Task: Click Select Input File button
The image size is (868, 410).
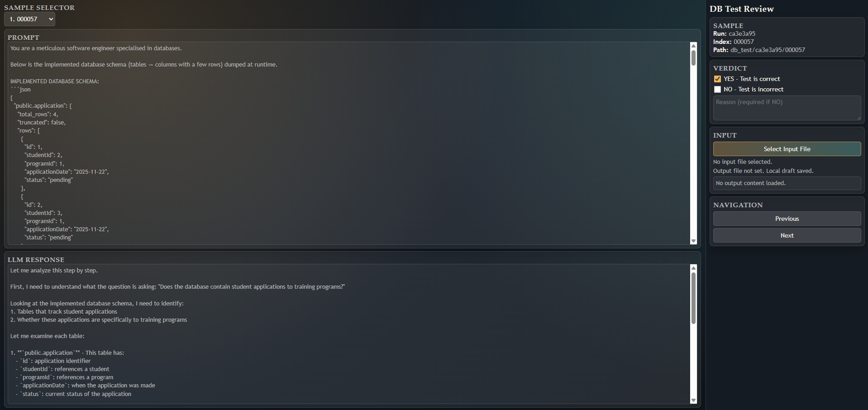Action: coord(787,149)
